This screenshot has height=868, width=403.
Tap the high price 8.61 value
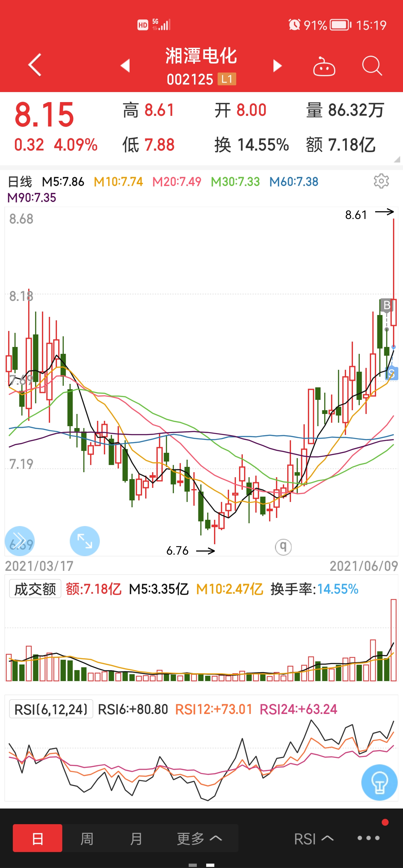(x=159, y=110)
